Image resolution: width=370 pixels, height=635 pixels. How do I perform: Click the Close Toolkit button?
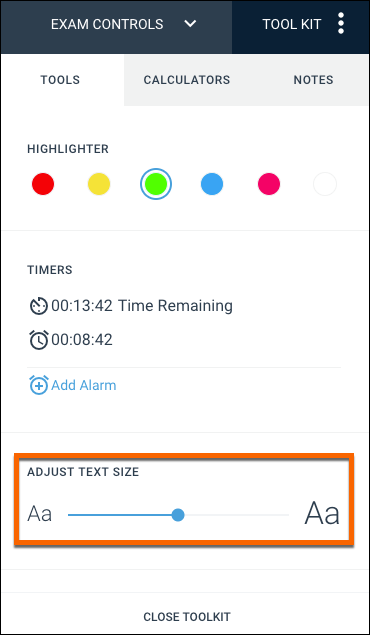pos(187,617)
